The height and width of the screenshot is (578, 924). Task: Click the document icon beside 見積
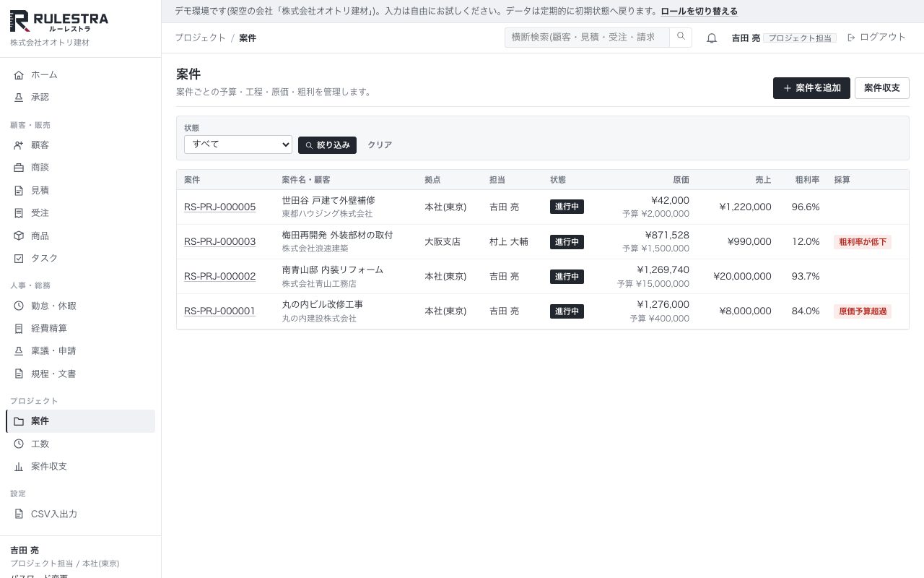[x=19, y=191]
